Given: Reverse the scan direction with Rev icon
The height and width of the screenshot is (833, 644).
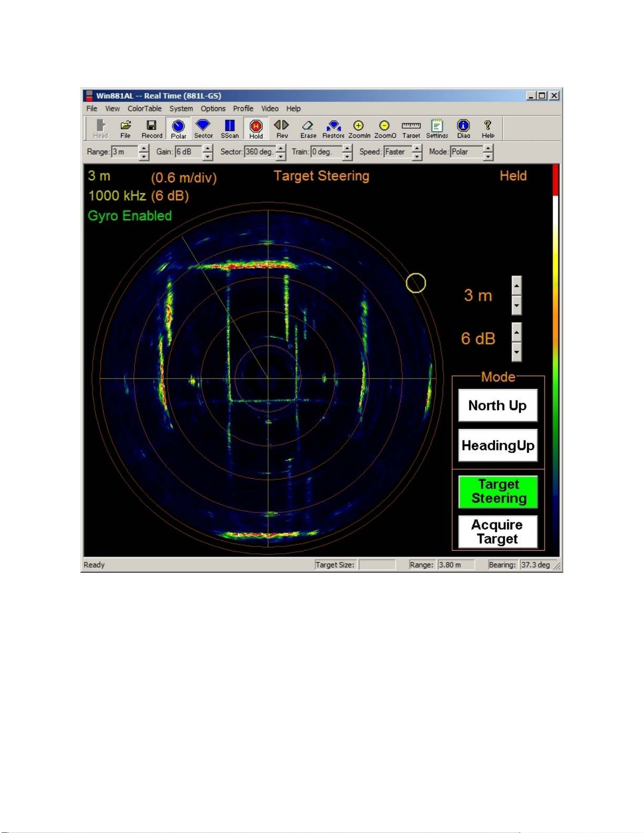Looking at the screenshot, I should pyautogui.click(x=282, y=129).
